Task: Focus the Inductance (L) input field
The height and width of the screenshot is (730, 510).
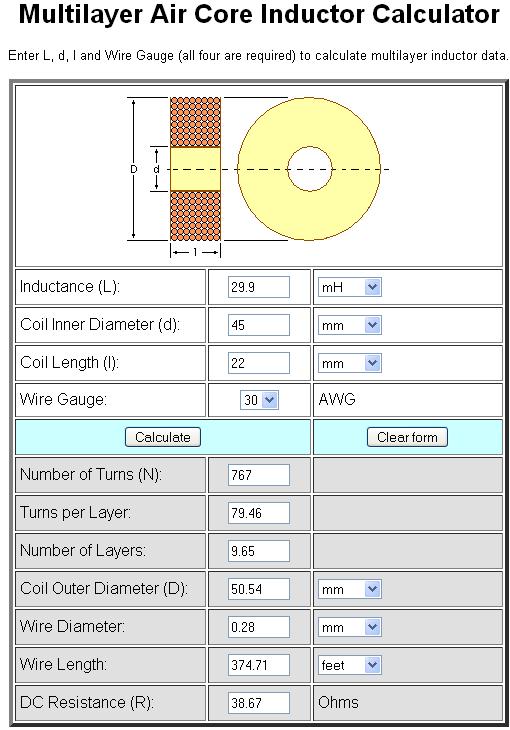Action: pos(258,287)
